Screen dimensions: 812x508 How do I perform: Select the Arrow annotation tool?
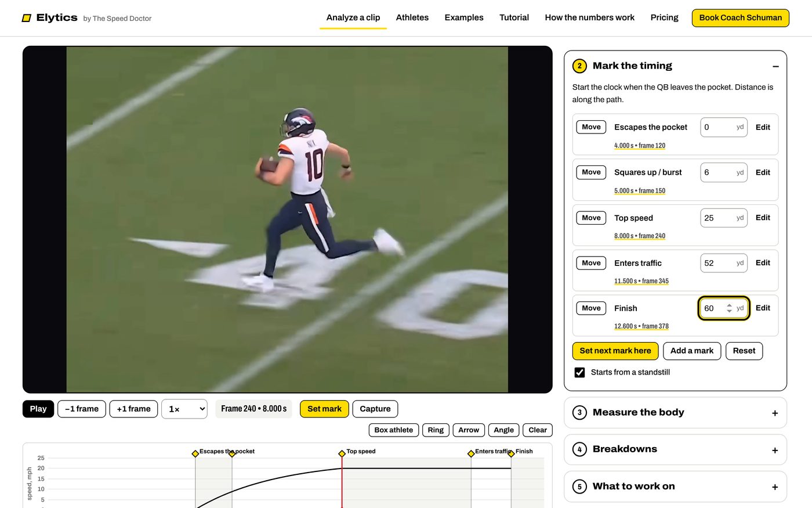click(469, 430)
